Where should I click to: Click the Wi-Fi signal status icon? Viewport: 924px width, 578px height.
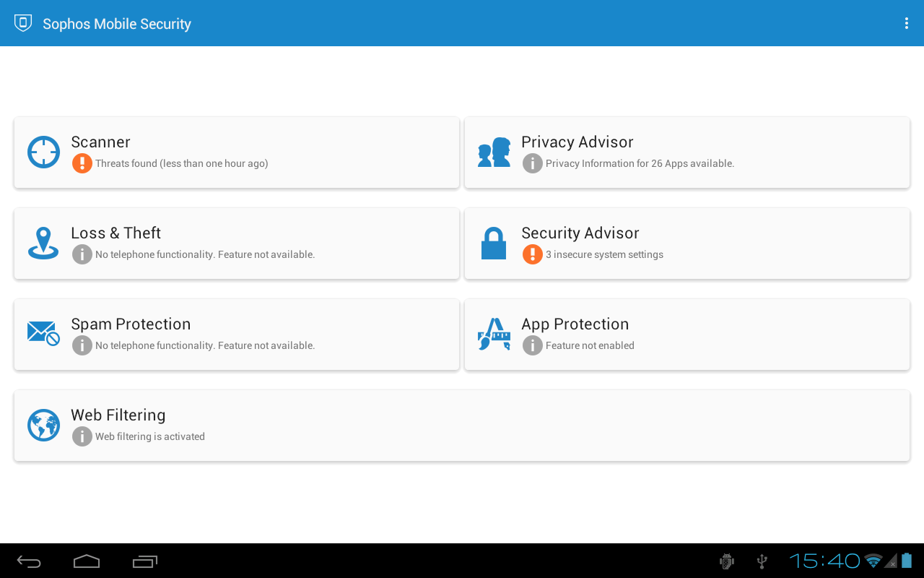(873, 561)
